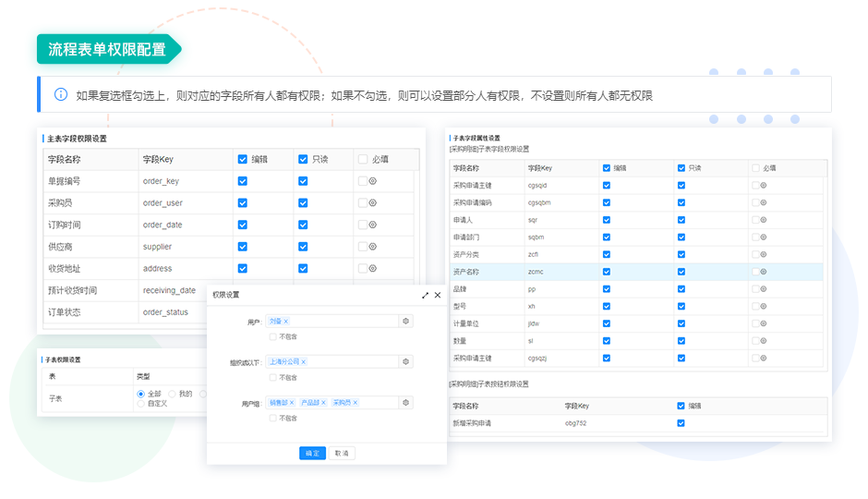
Task: Toggle sub-table header 编辑 checkbox beside 字段Key
Action: 607,168
